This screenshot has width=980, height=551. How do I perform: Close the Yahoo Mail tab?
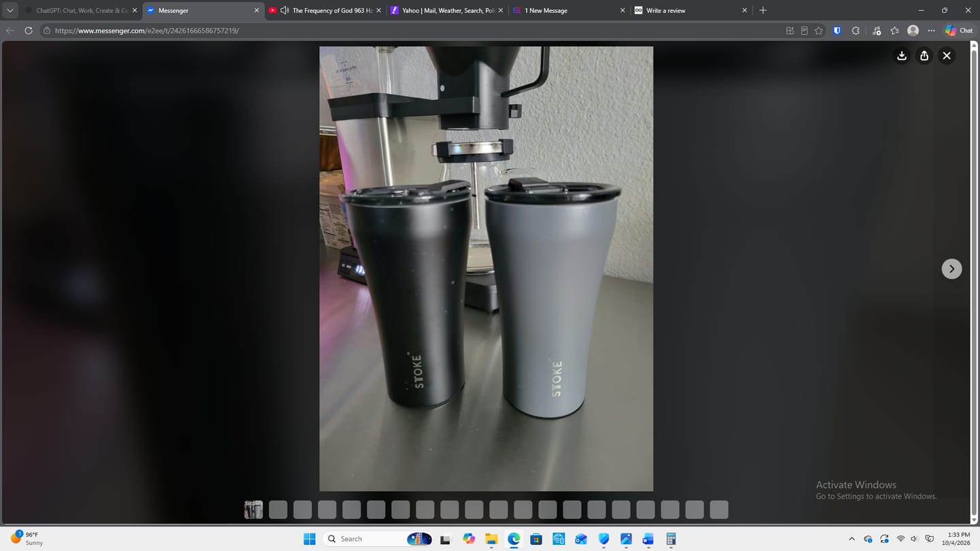pos(501,10)
